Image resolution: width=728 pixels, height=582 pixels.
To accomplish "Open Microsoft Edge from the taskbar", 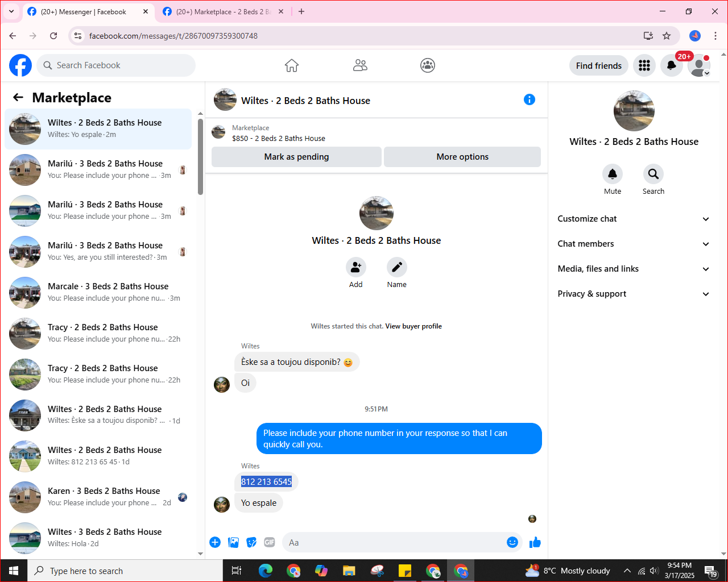I will 266,571.
